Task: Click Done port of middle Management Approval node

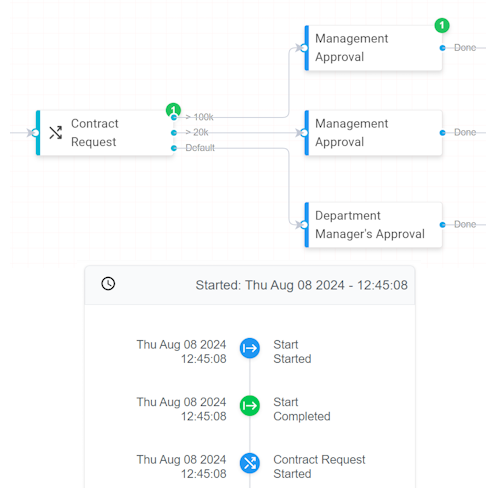Action: (x=443, y=133)
